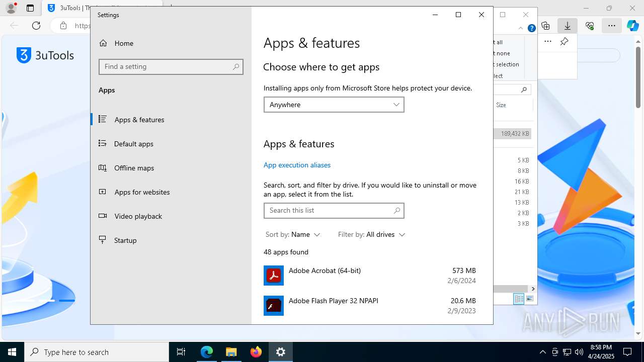This screenshot has width=644, height=362.
Task: Click File Explorer horizontal scrollbar right arrow
Action: tap(533, 289)
